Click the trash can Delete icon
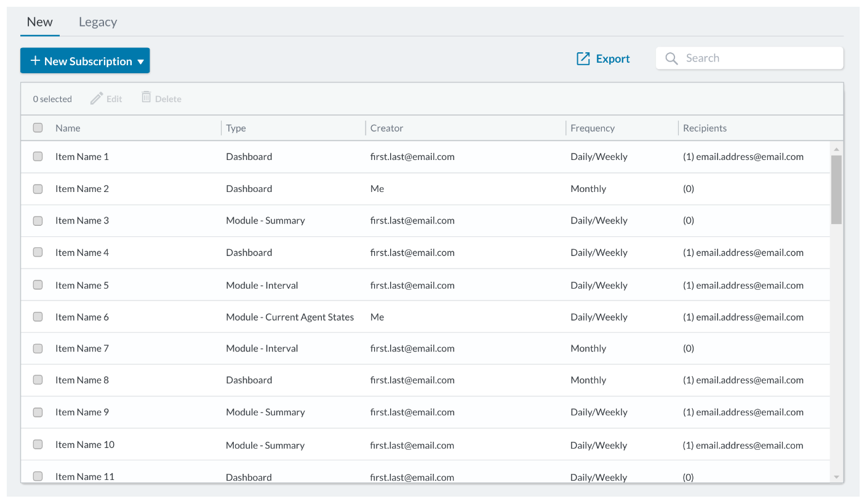 [146, 97]
